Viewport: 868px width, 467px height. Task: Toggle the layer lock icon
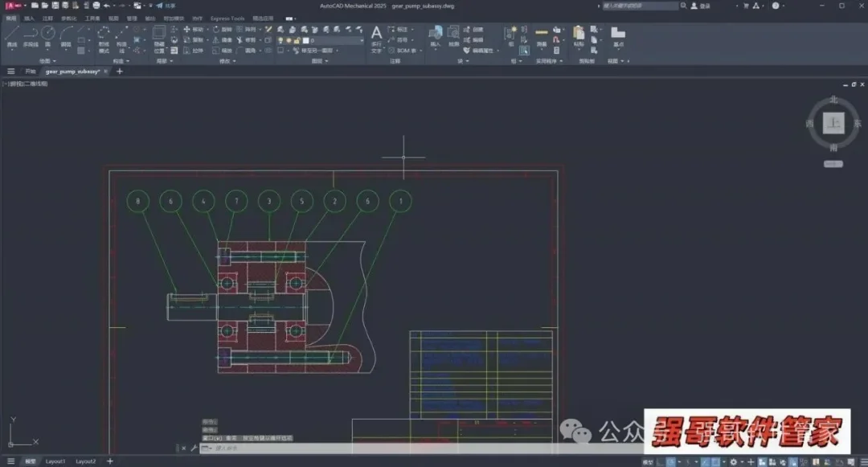[x=297, y=40]
